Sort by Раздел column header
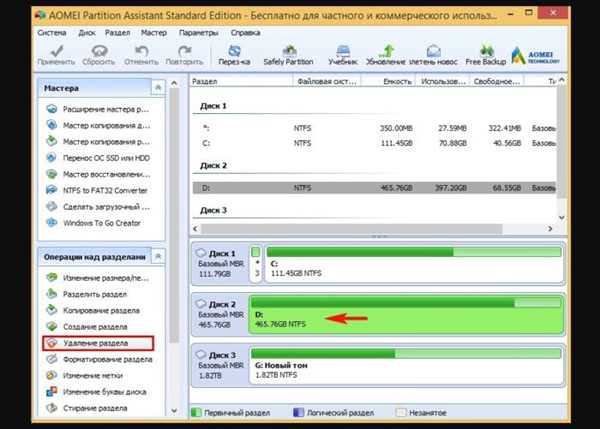600x429 pixels. tap(241, 81)
